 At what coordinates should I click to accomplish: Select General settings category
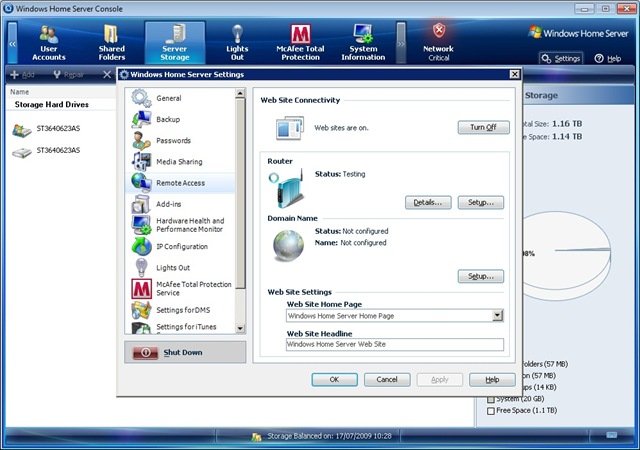tap(180, 98)
